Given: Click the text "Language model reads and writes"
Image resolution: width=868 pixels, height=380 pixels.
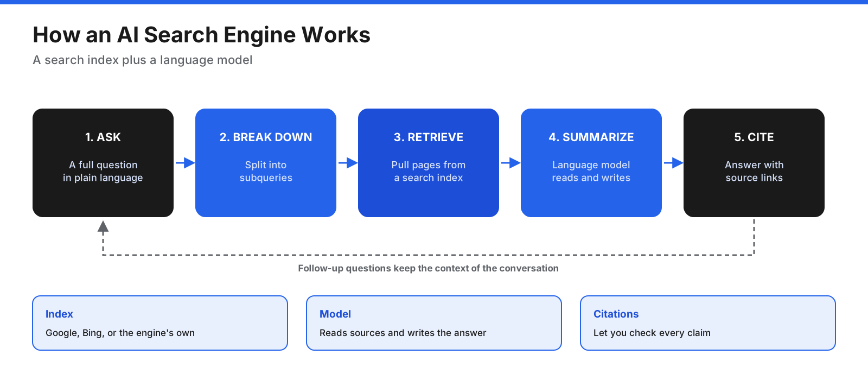Looking at the screenshot, I should tap(591, 172).
